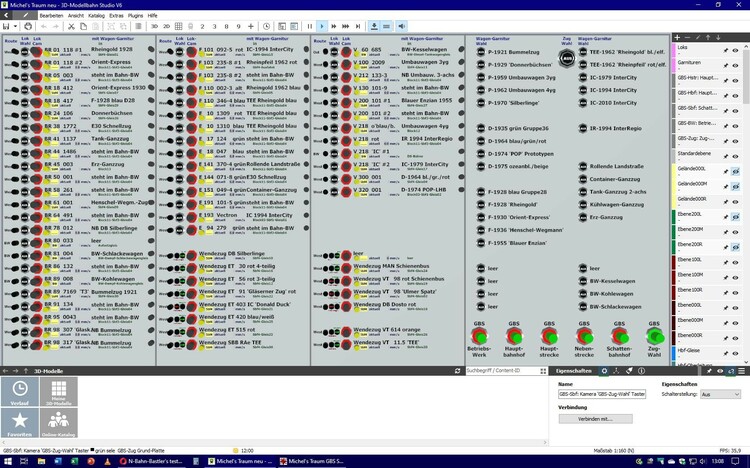Move layer up with the up arrow icon
Image resolution: width=750 pixels, height=468 pixels.
tap(708, 37)
